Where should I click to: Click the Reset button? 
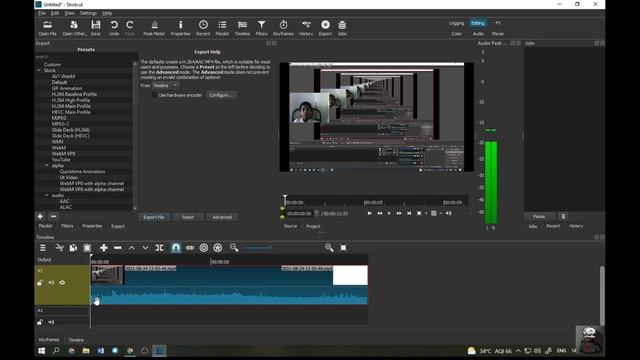pyautogui.click(x=188, y=217)
